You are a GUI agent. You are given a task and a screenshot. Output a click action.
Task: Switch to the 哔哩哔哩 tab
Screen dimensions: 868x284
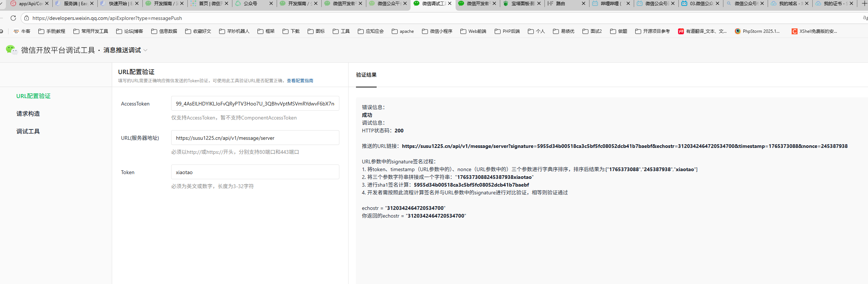pos(610,3)
